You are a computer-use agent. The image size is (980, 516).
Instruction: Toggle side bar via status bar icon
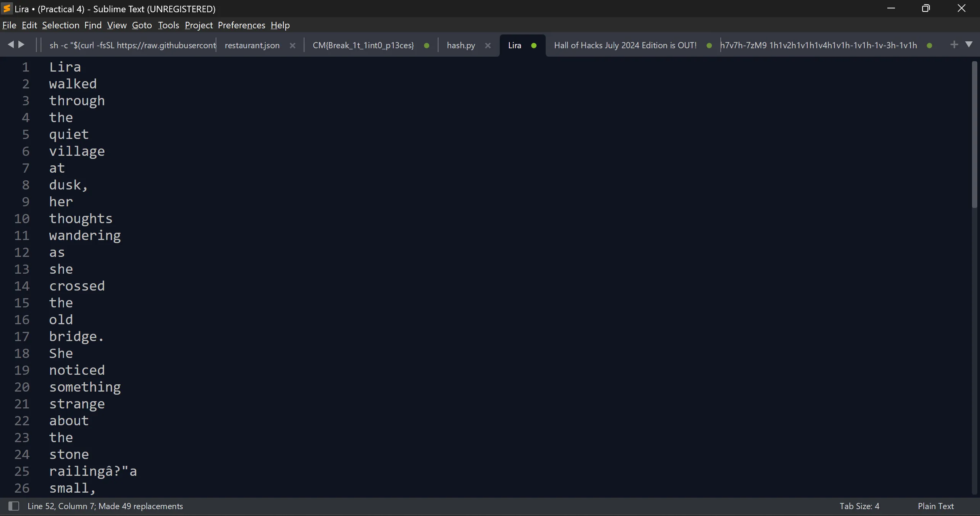(14, 506)
